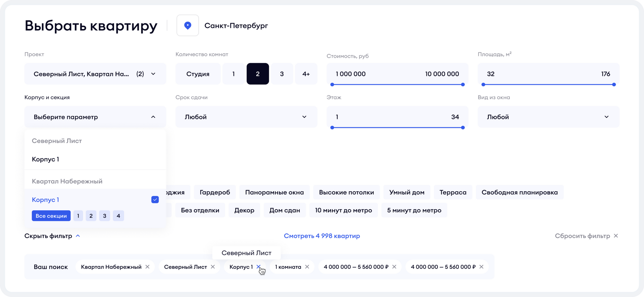
Task: Select Корпус 1 under Северный Лист
Action: 46,159
